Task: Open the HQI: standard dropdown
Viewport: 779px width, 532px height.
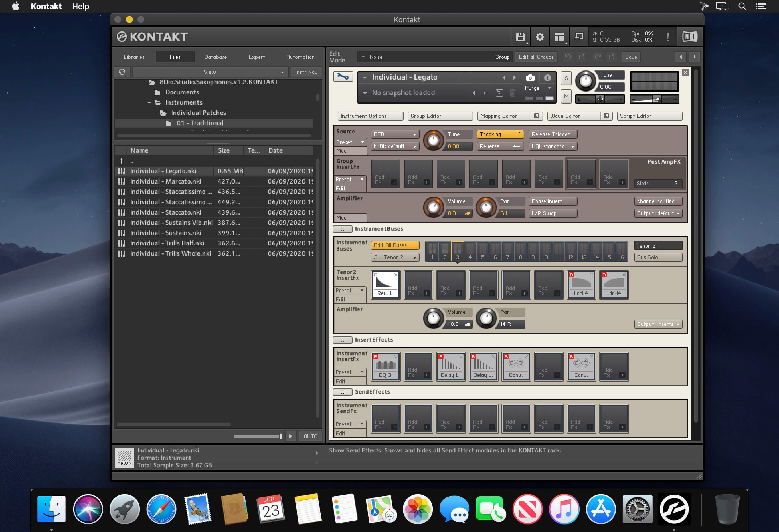Action: coord(553,146)
